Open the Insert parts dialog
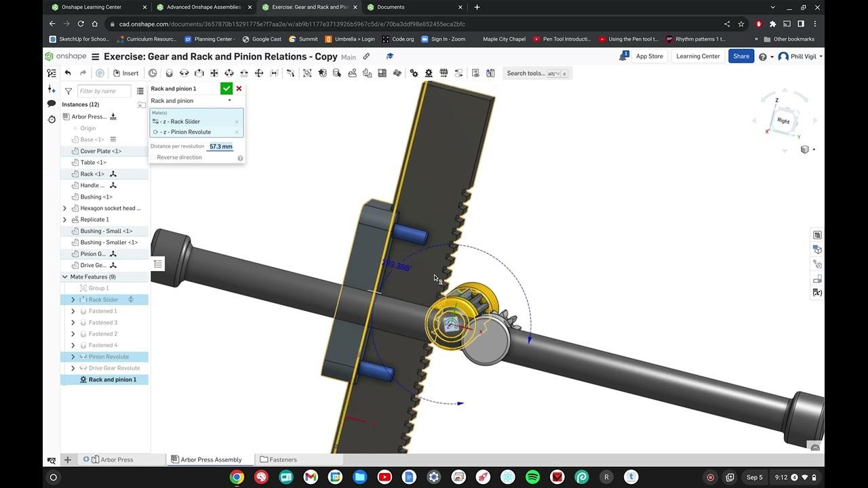 click(x=125, y=73)
